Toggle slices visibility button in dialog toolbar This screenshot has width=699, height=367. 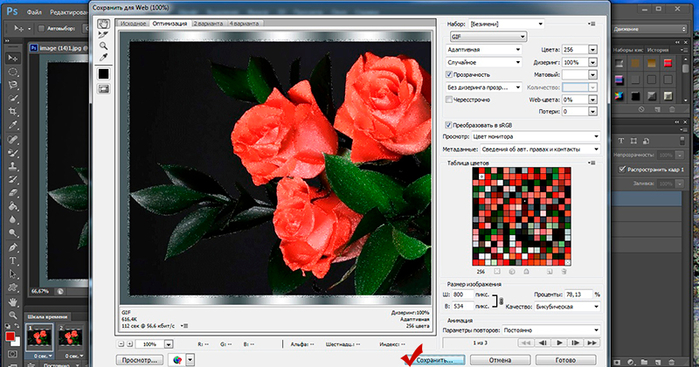tap(103, 89)
